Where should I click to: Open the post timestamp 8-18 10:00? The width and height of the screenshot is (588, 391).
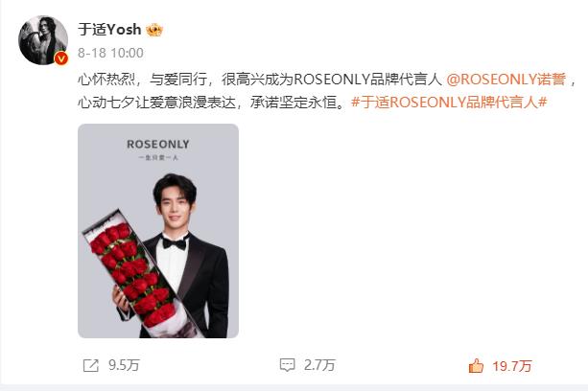(x=110, y=53)
